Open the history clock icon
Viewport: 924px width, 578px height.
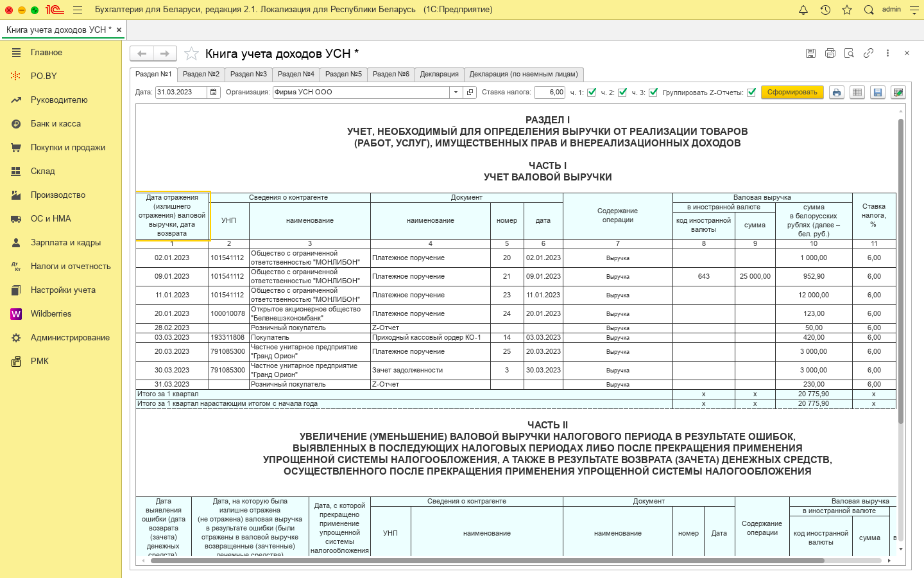click(825, 10)
